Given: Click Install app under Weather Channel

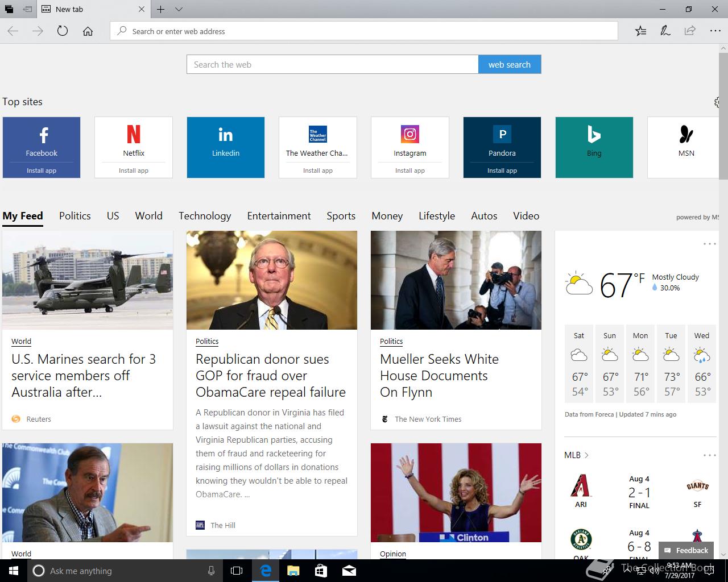Looking at the screenshot, I should pyautogui.click(x=318, y=171).
